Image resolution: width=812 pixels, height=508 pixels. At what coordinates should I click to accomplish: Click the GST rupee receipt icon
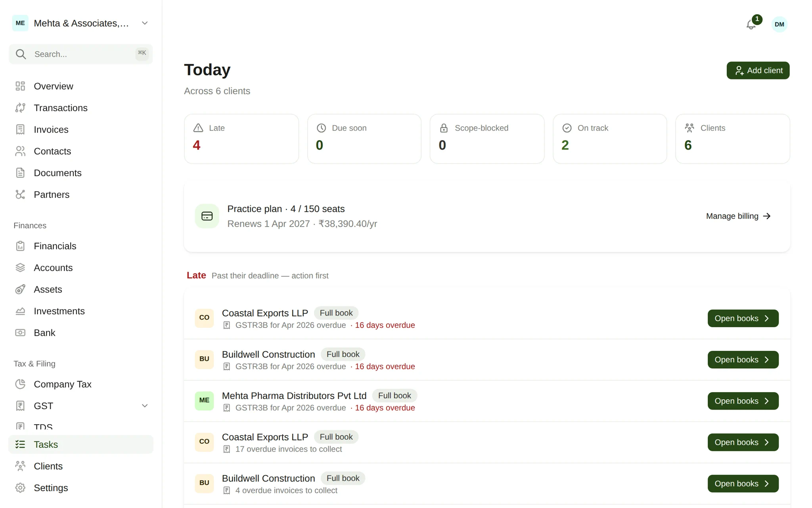click(x=20, y=406)
